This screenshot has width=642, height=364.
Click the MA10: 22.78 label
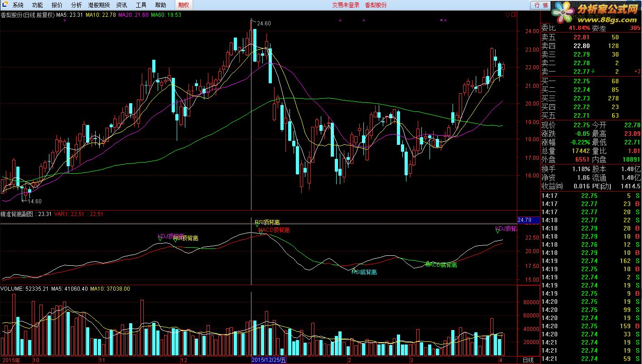click(x=101, y=15)
